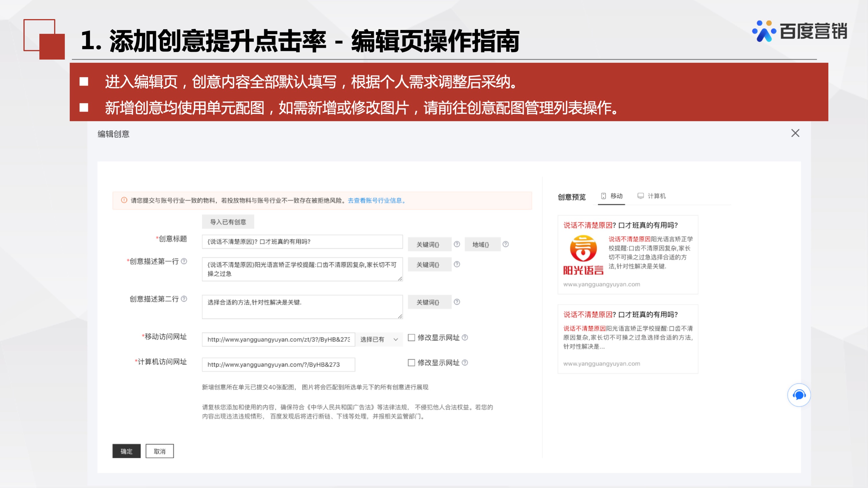Close the 编辑创意 dialog
Screen dimensions: 868x488
795,133
